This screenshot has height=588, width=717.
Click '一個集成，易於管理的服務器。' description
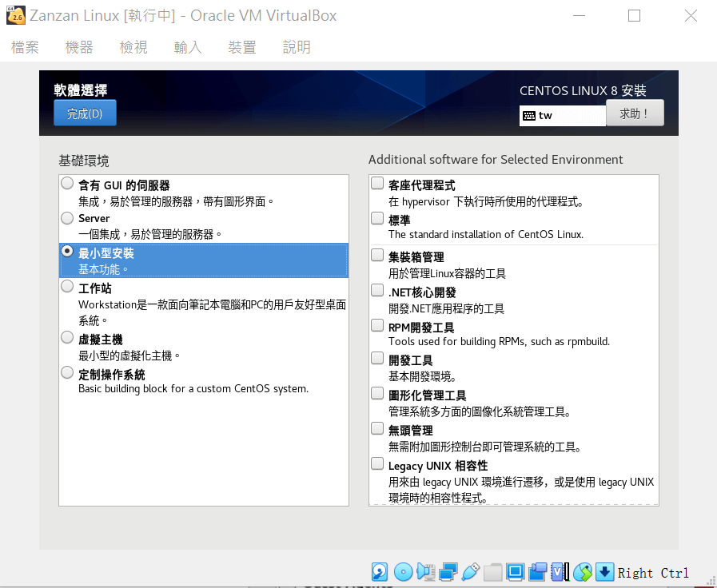coord(150,234)
